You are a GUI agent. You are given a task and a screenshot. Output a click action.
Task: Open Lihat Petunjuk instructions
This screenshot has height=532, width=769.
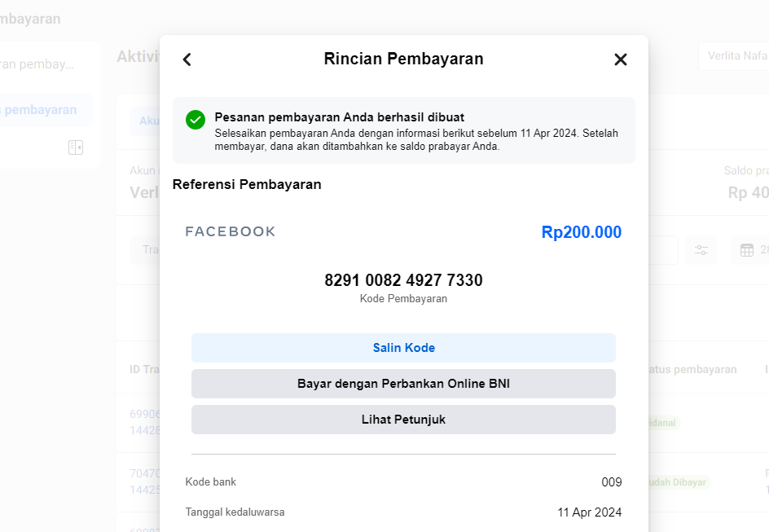[403, 420]
